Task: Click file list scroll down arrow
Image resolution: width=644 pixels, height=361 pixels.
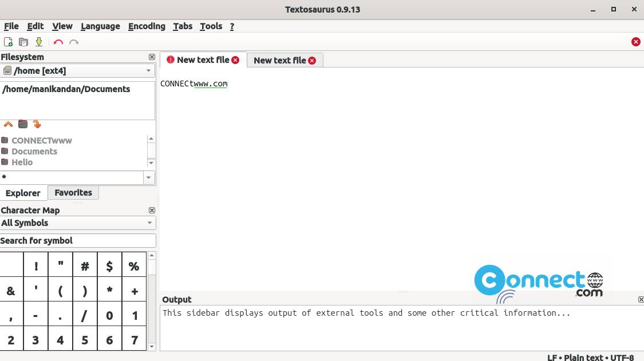Action: click(151, 163)
